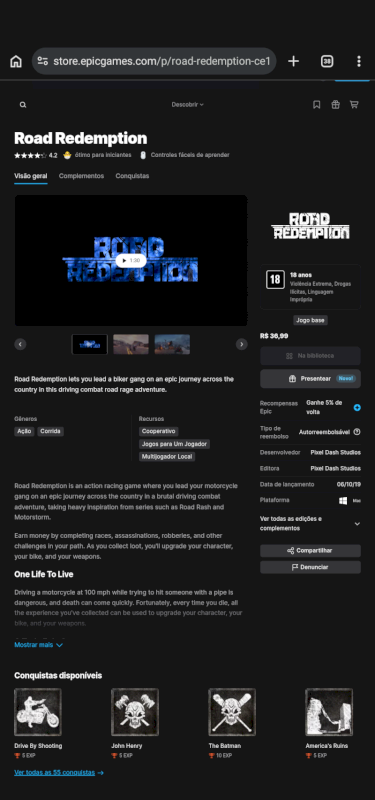Select America's Ruins achievement icon
This screenshot has width=375, height=800.
(x=329, y=712)
